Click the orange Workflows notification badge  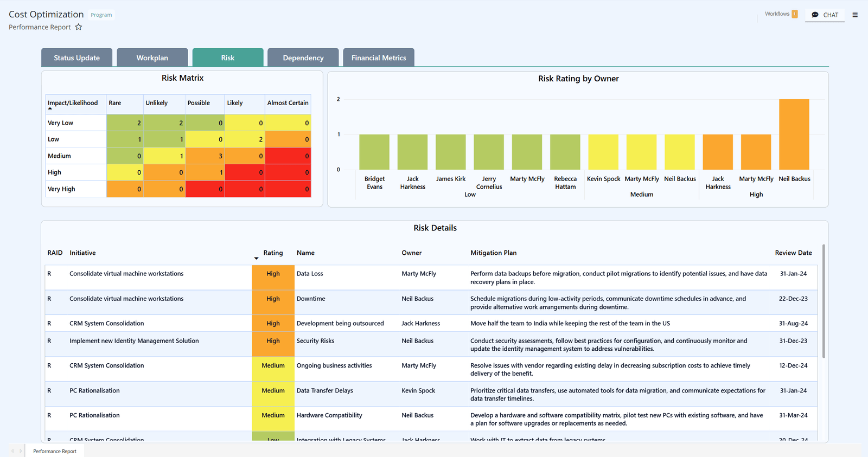[x=795, y=14]
